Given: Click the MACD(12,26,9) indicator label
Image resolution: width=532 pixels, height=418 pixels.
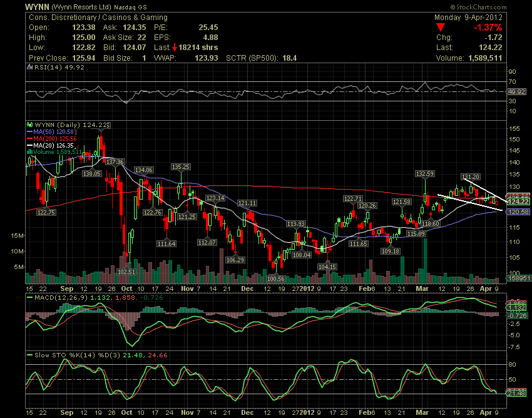Looking at the screenshot, I should (x=61, y=297).
